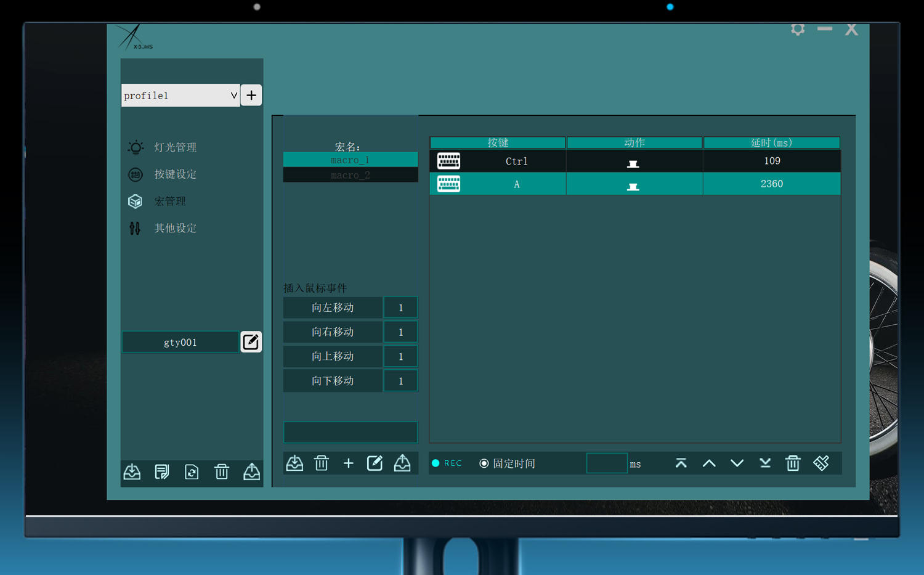The image size is (924, 575).
Task: Click the 109 delay value
Action: pos(772,161)
